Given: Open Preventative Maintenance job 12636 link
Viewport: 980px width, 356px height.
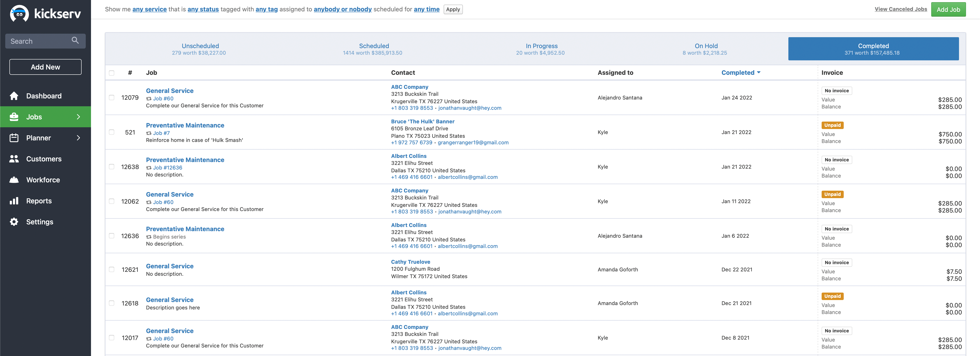Looking at the screenshot, I should pos(185,229).
